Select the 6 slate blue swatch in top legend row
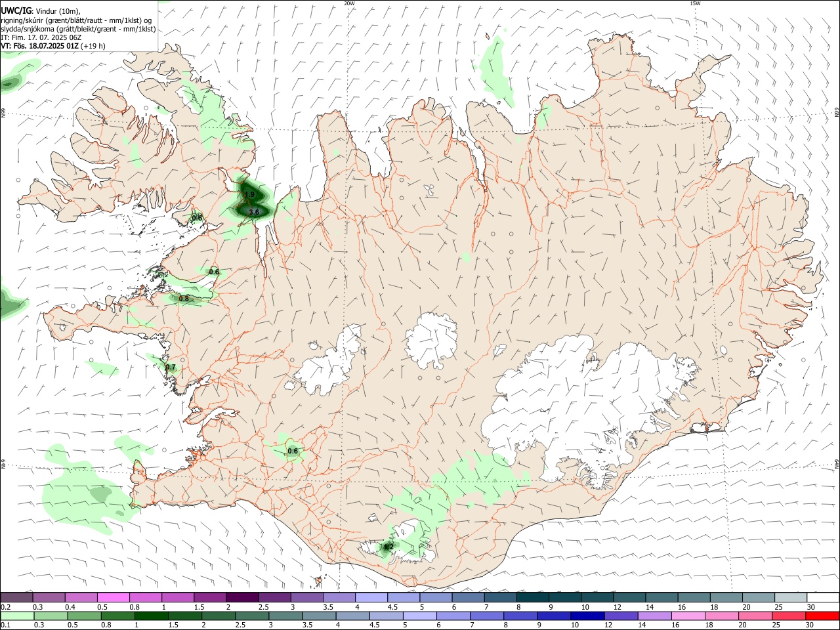Screen dimensions: 840x630 coord(467,597)
